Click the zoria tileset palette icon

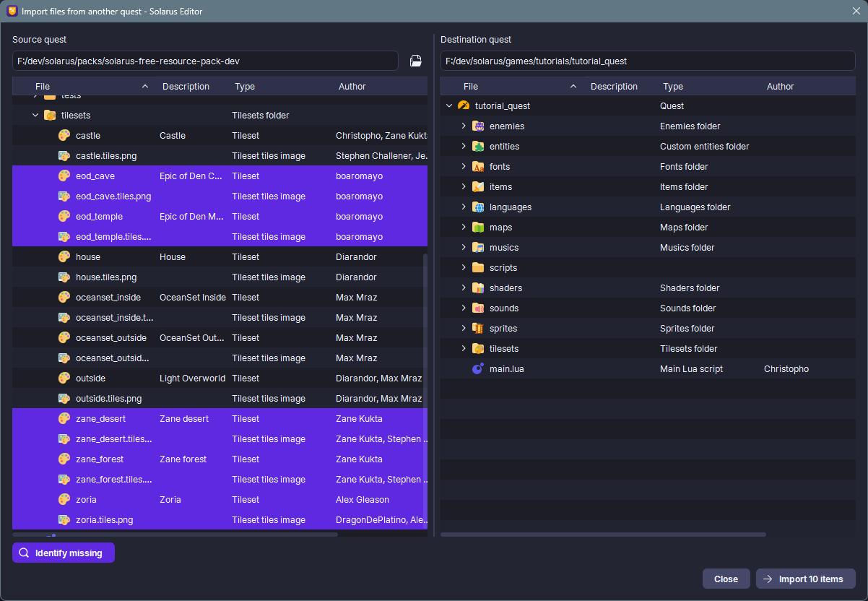pos(64,499)
